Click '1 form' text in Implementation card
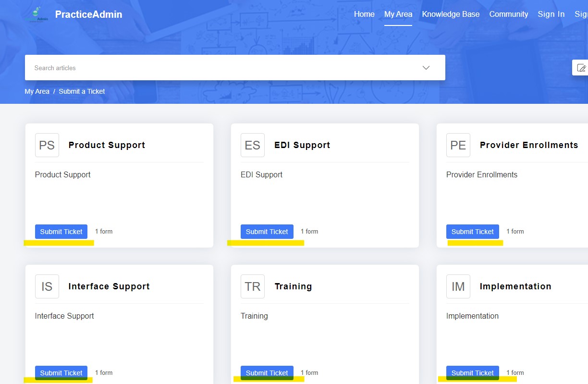This screenshot has height=384, width=588. (x=515, y=373)
